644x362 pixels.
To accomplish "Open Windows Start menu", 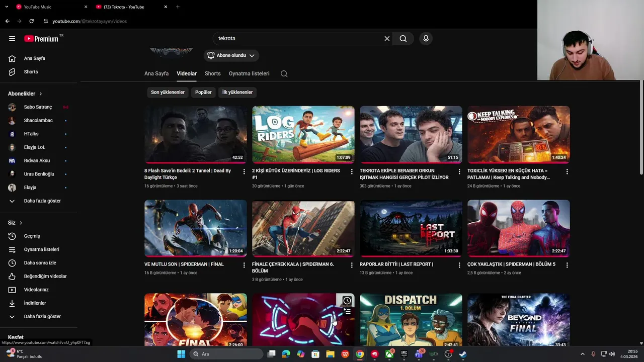I will [181, 354].
